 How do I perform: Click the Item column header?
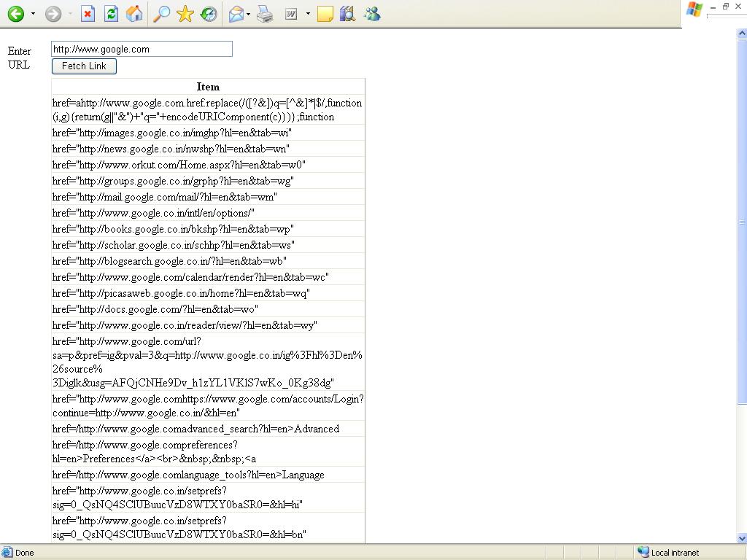tap(208, 87)
